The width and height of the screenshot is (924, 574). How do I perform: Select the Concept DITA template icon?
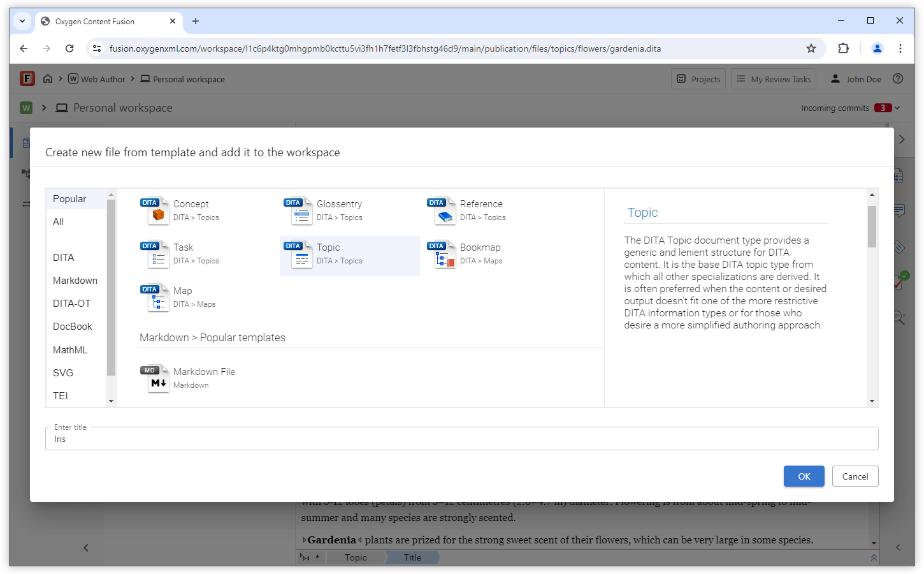(155, 210)
